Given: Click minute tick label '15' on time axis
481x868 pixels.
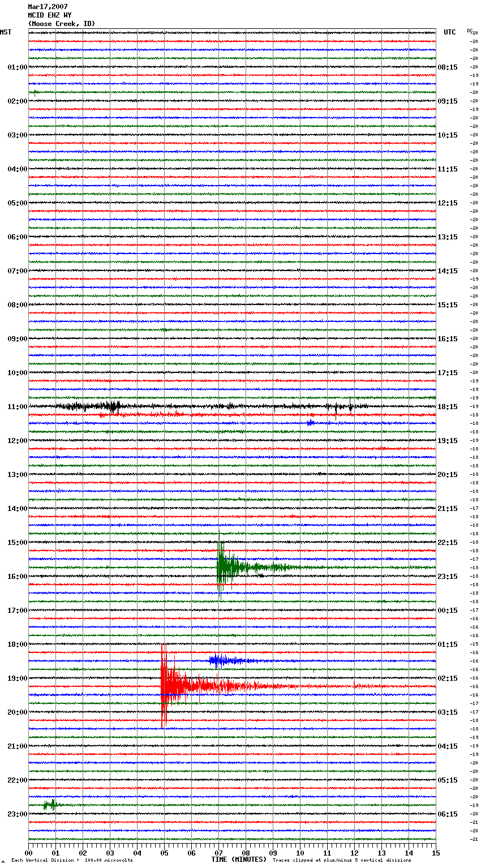Looking at the screenshot, I should point(436,852).
